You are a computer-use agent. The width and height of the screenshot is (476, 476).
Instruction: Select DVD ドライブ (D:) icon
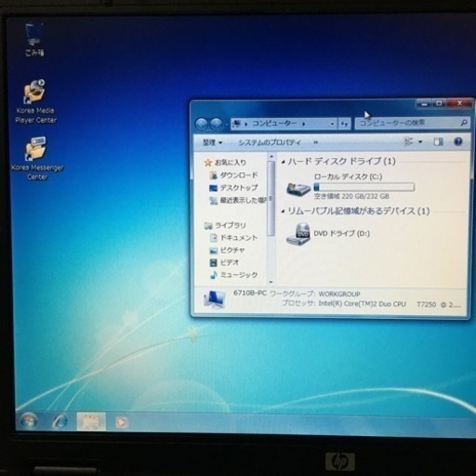point(298,234)
